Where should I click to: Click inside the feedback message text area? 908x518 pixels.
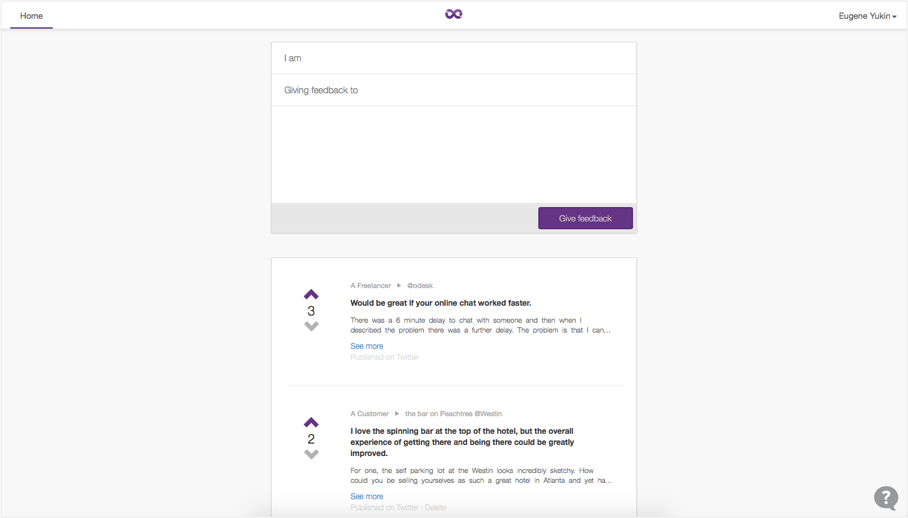(x=454, y=155)
